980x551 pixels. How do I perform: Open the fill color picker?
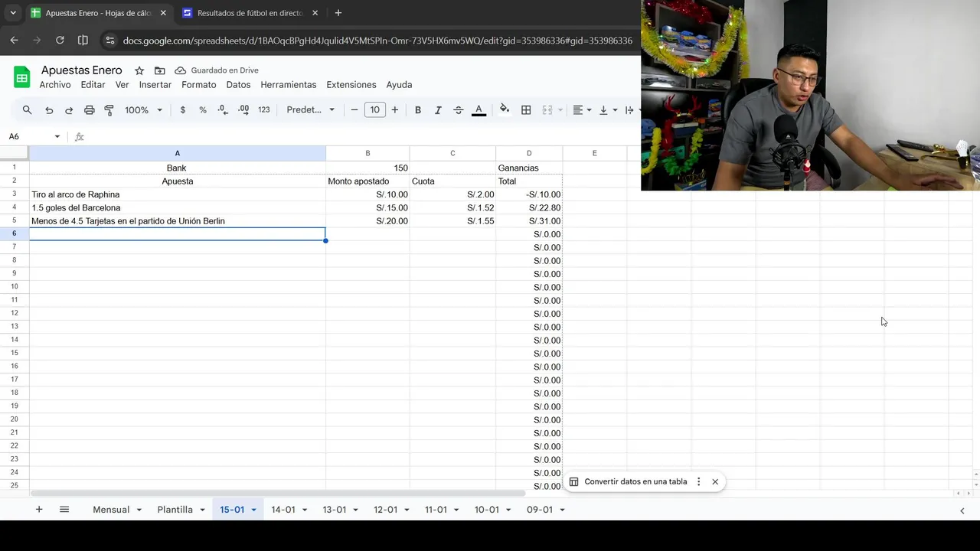(x=504, y=110)
